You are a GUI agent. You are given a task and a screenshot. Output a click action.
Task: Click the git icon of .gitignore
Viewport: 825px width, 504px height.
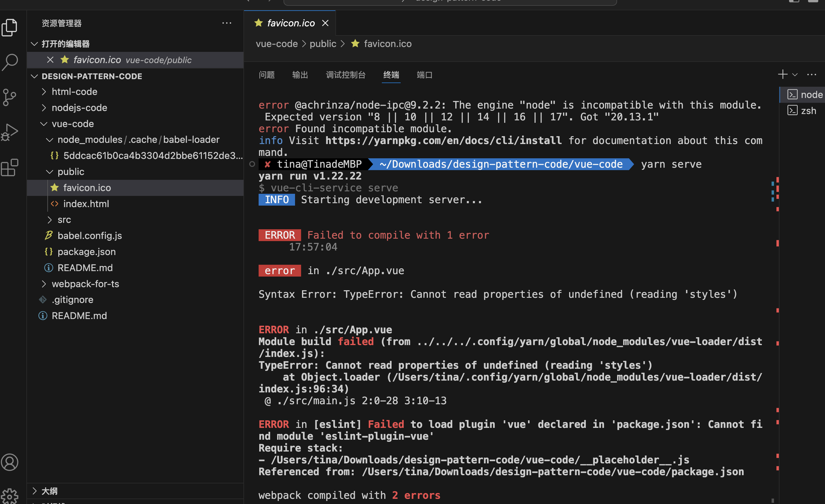pyautogui.click(x=43, y=300)
